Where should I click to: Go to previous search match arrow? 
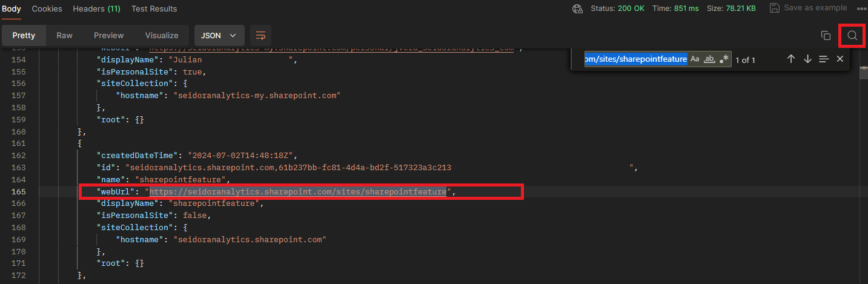pos(790,59)
